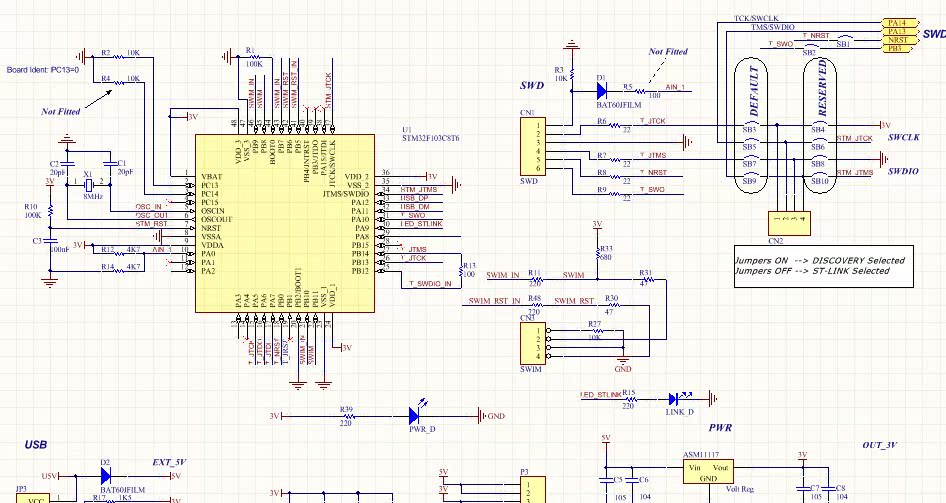Select the PA13 port tag
Viewport: 946px width, 503px height.
click(x=900, y=31)
